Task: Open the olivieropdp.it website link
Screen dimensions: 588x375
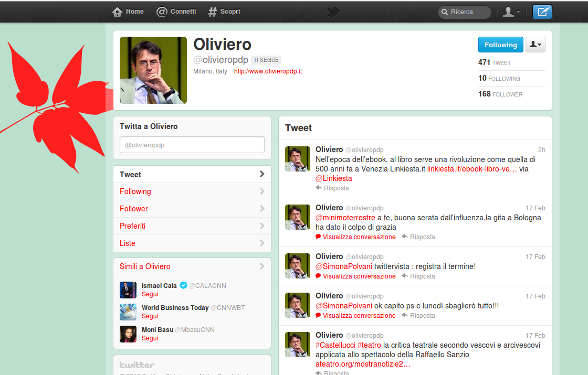Action: pyautogui.click(x=268, y=71)
